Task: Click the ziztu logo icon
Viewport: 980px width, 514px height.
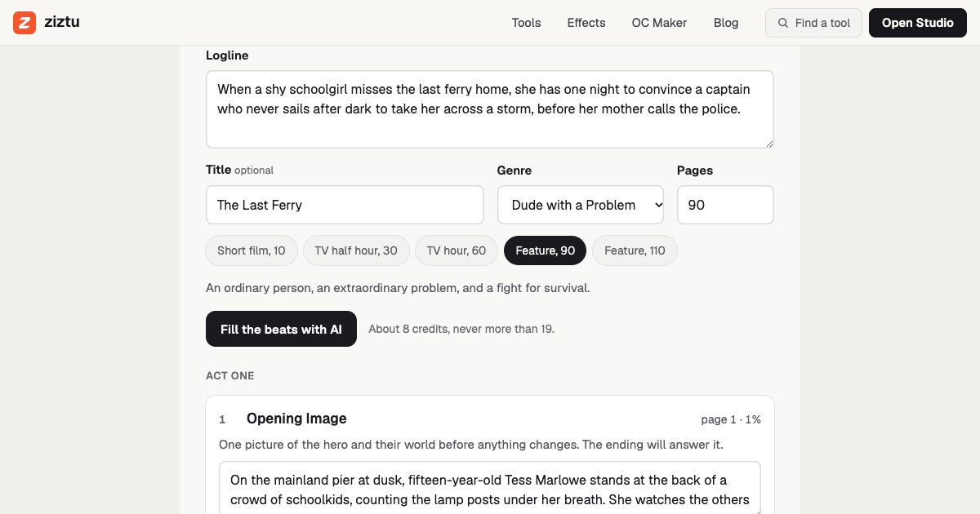Action: tap(24, 23)
